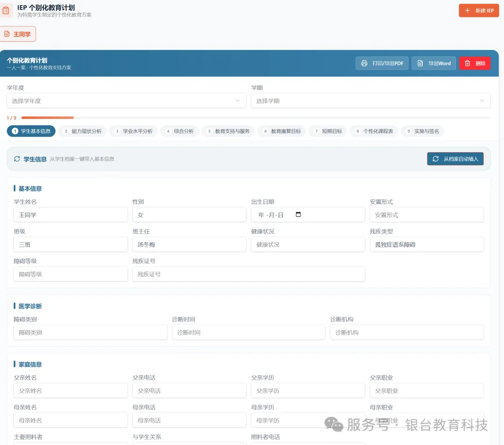Expand the 学期 chevron arrow

(482, 101)
